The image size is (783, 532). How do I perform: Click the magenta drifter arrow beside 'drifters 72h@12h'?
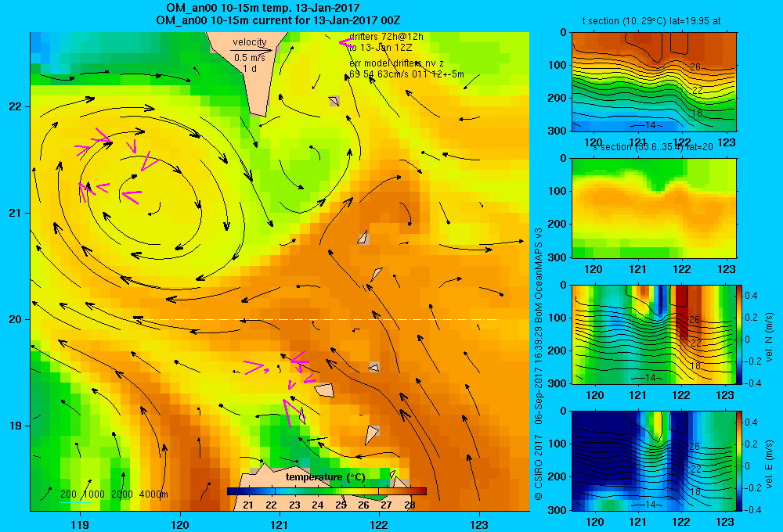click(x=346, y=42)
